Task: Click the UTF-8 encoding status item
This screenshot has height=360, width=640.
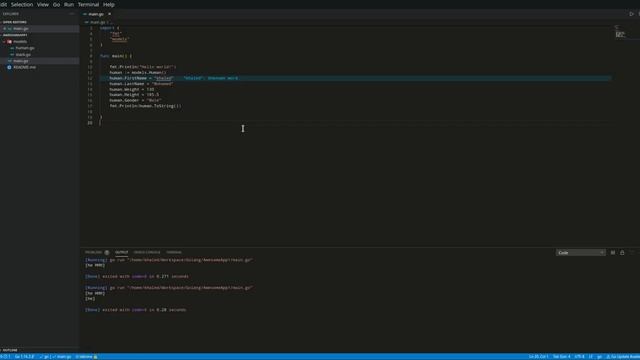Action: (580, 357)
